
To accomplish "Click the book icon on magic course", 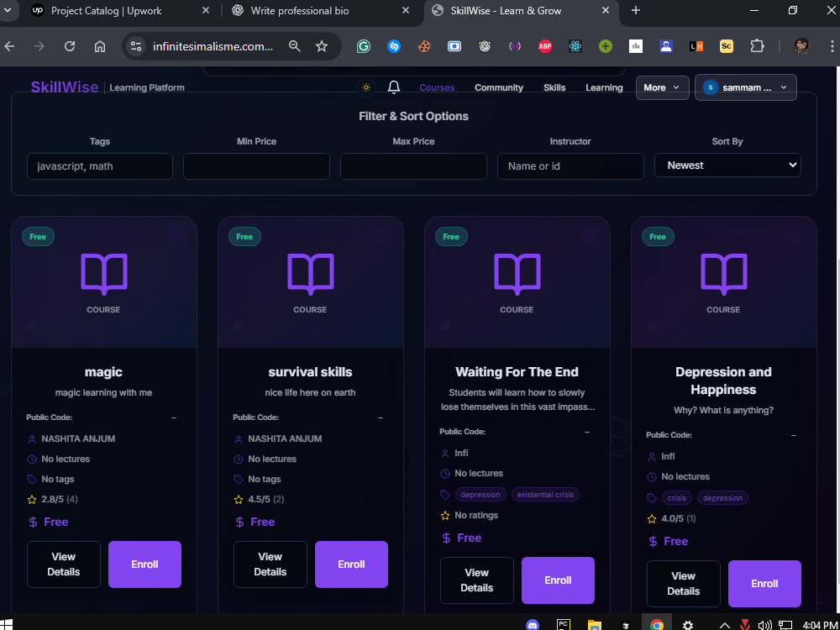I will click(104, 275).
